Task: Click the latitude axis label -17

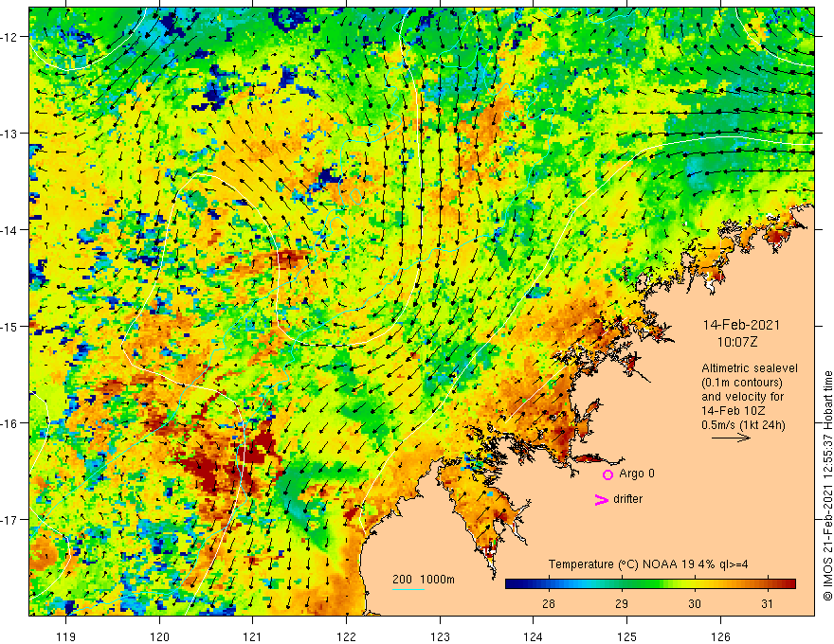Action: 10,520
